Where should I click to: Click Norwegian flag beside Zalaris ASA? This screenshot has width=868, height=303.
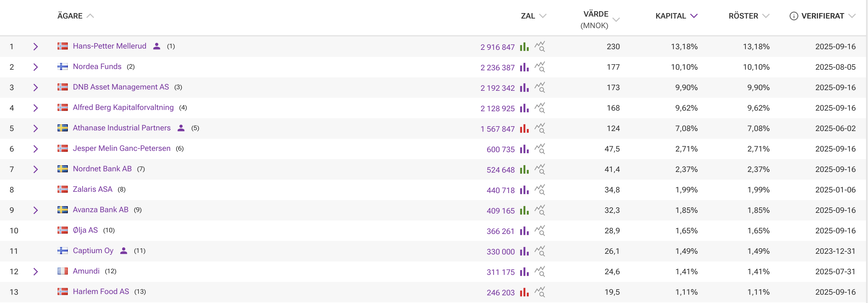tap(63, 189)
